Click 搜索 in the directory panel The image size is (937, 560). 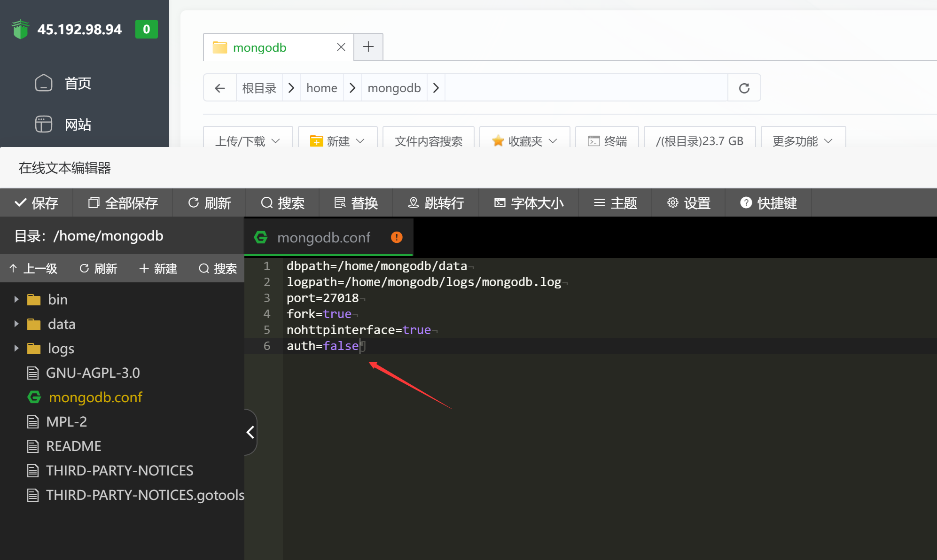click(218, 268)
